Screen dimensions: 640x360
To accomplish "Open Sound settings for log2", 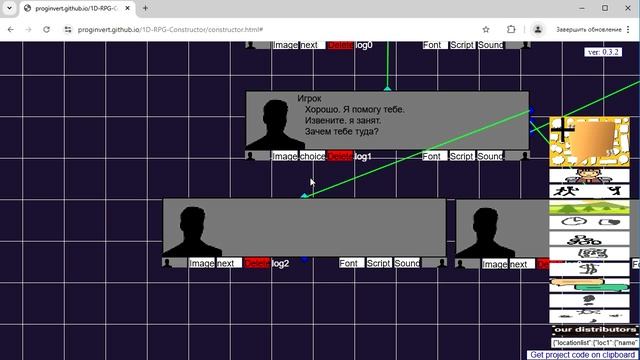I will coord(407,263).
